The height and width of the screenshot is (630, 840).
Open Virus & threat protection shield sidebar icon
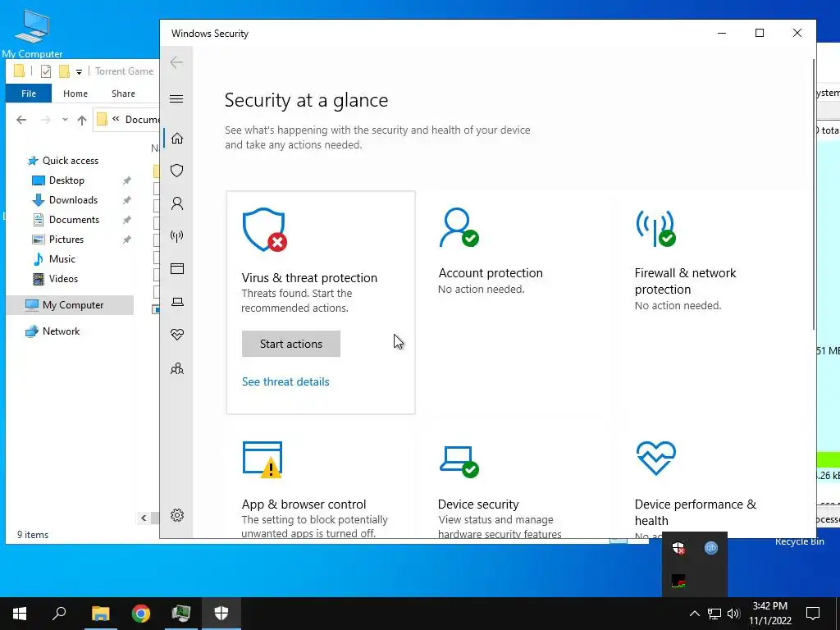(177, 171)
